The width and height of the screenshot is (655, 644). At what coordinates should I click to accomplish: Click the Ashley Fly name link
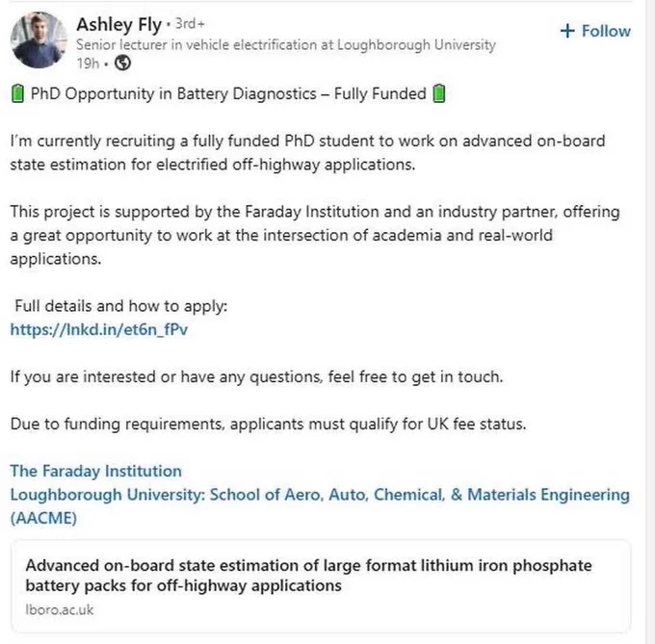[119, 25]
